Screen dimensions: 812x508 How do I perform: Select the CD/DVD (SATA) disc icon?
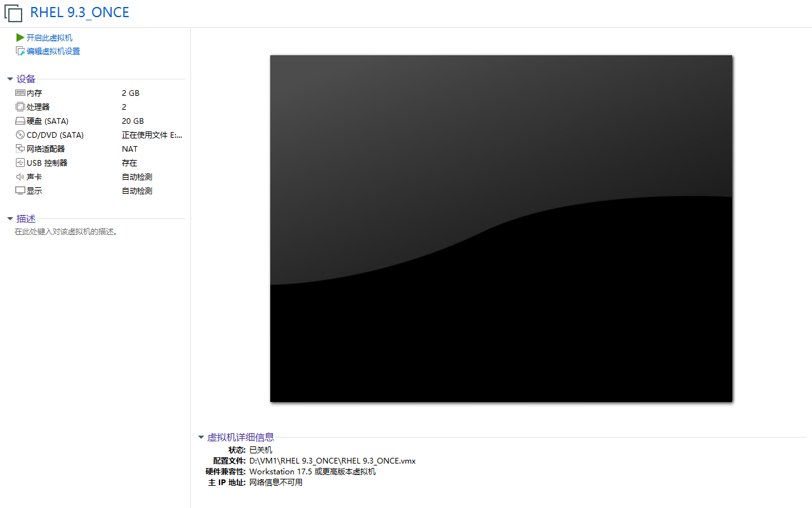pos(20,135)
